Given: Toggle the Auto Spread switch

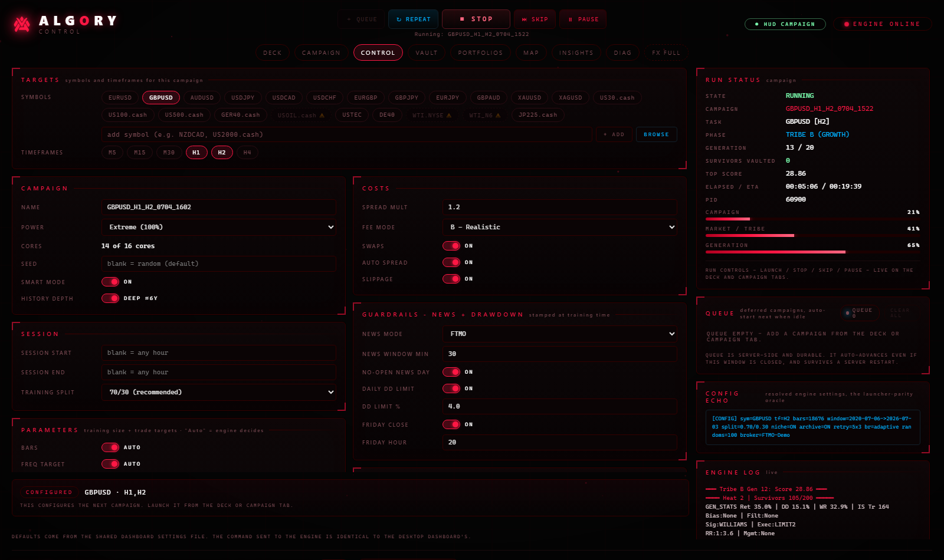Looking at the screenshot, I should (451, 262).
